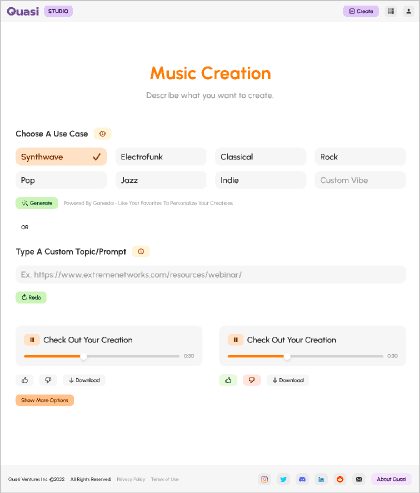Click the info icon beside Custom Topic/Prompt
This screenshot has height=493, width=420.
tap(141, 251)
